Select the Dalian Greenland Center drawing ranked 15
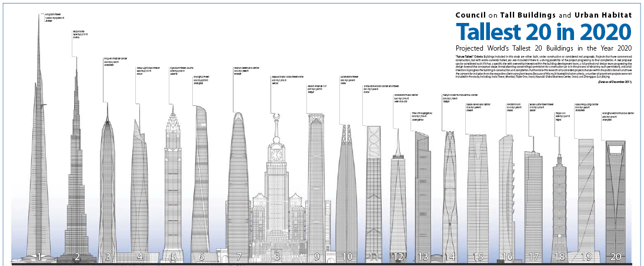Image resolution: width=644 pixels, height=266 pixels. 478,198
